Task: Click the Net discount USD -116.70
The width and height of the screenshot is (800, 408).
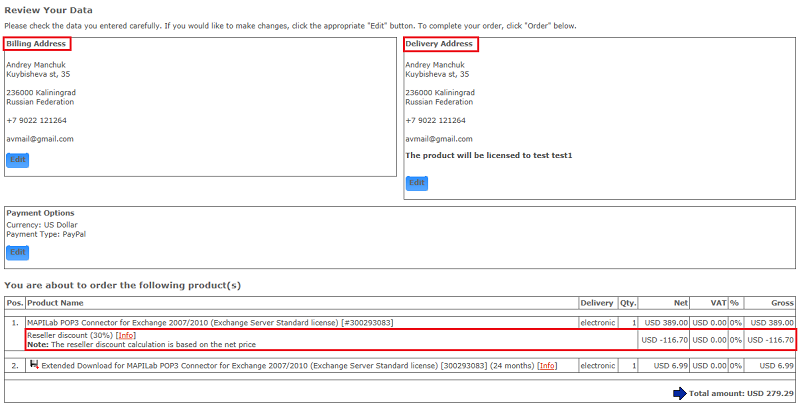Action: (665, 340)
